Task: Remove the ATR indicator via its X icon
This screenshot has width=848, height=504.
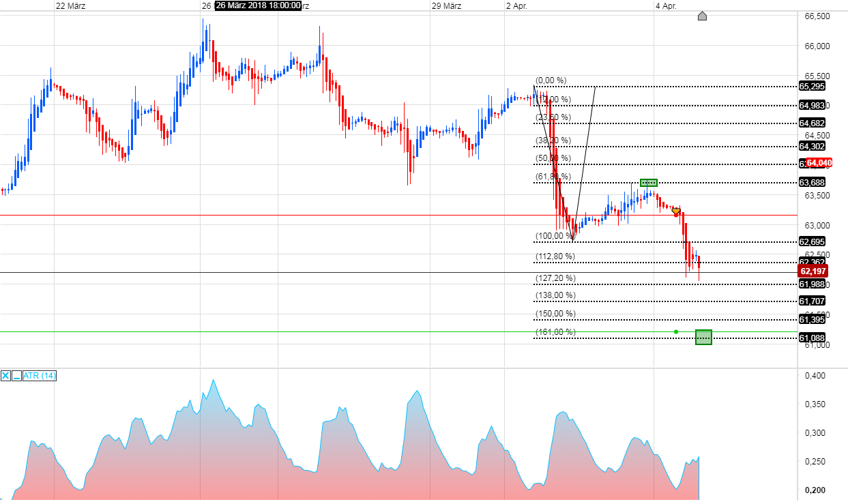Action: (6, 376)
